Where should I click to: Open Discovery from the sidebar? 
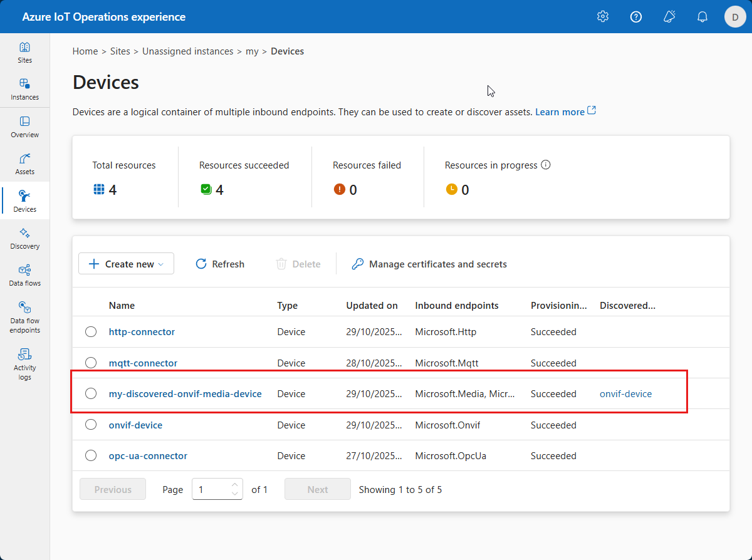pyautogui.click(x=24, y=239)
